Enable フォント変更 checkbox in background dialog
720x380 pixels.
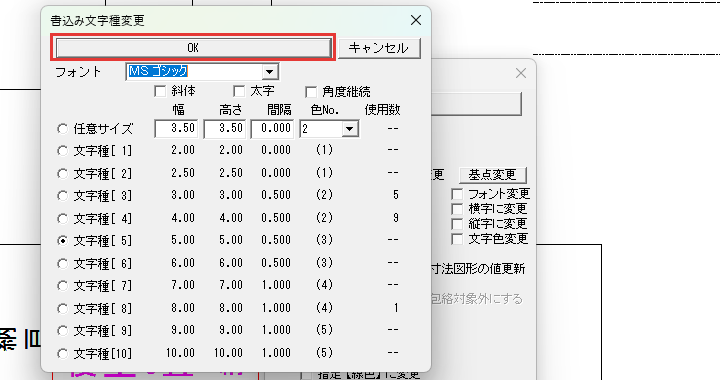point(457,194)
